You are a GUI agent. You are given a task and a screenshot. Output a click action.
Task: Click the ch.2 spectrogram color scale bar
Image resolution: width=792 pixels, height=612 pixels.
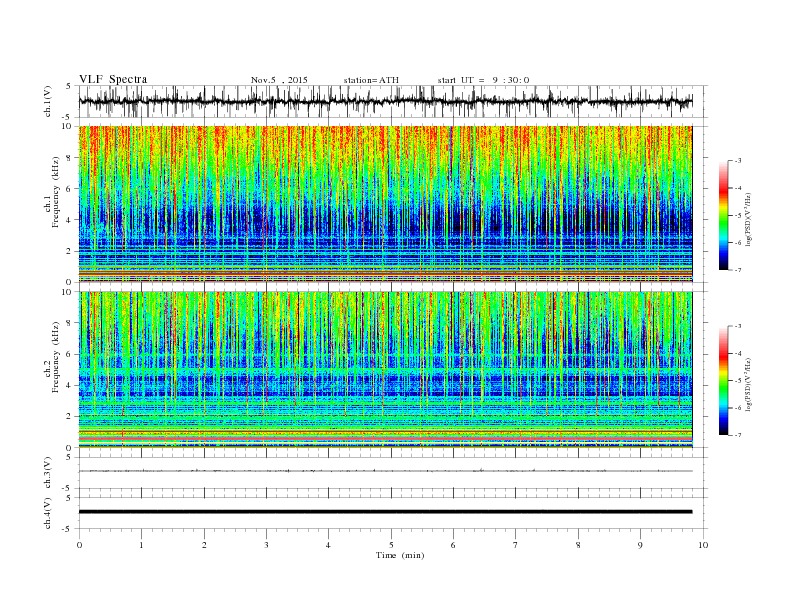click(x=723, y=380)
